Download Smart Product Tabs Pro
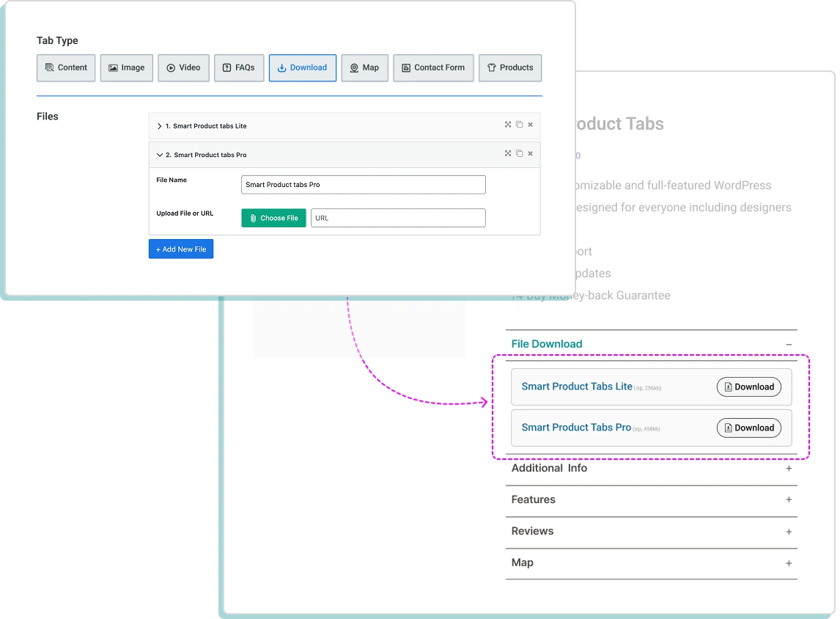Image resolution: width=840 pixels, height=619 pixels. click(749, 428)
